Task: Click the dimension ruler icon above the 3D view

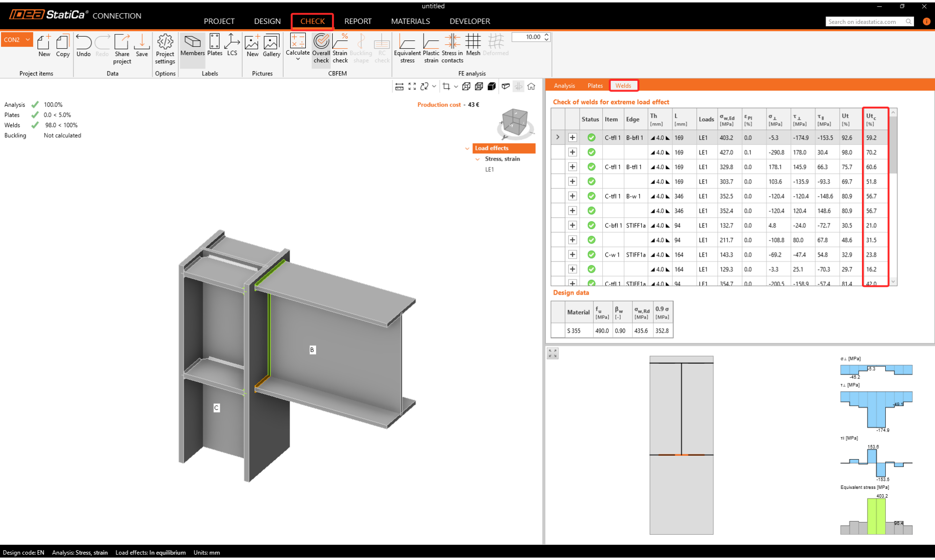Action: pyautogui.click(x=399, y=86)
